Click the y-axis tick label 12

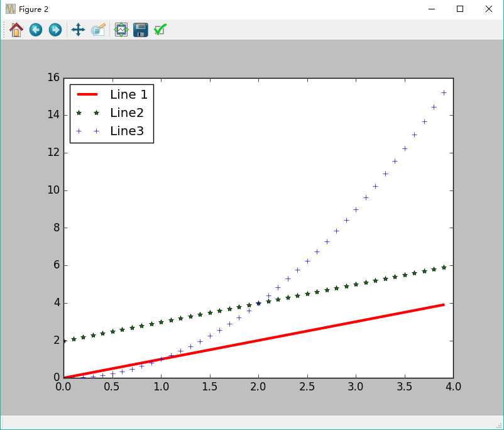[x=53, y=152]
